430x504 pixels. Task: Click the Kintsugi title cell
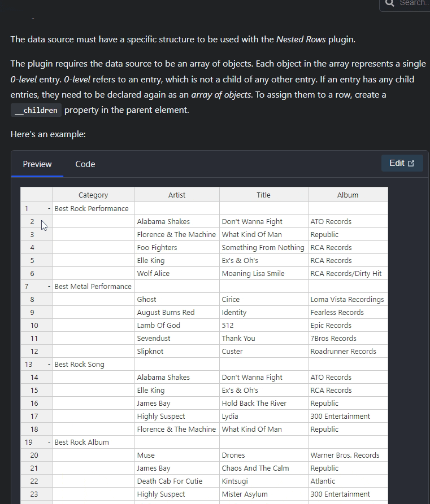coord(264,481)
